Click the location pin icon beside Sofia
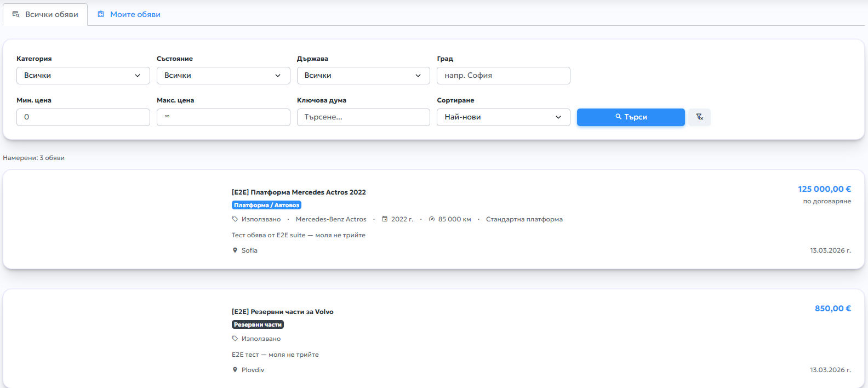The height and width of the screenshot is (388, 868). 235,250
